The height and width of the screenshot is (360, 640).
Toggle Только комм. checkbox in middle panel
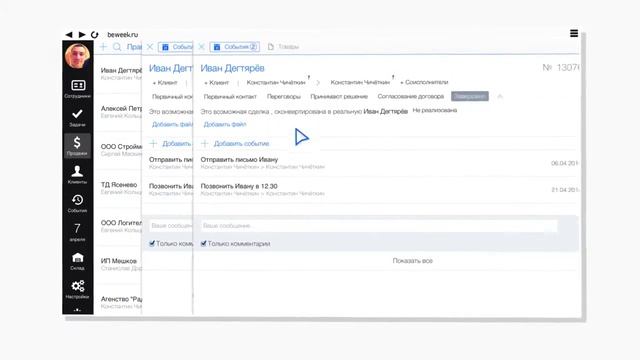[x=152, y=244]
